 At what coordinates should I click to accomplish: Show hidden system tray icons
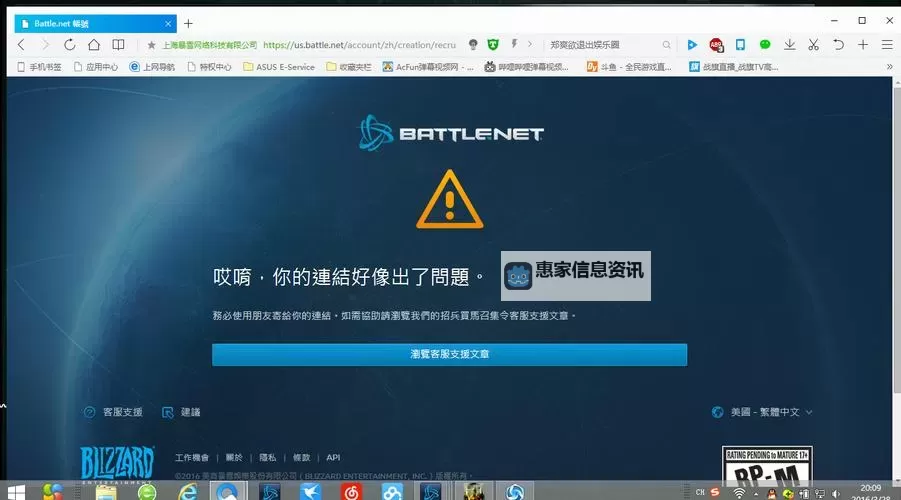[x=756, y=494]
